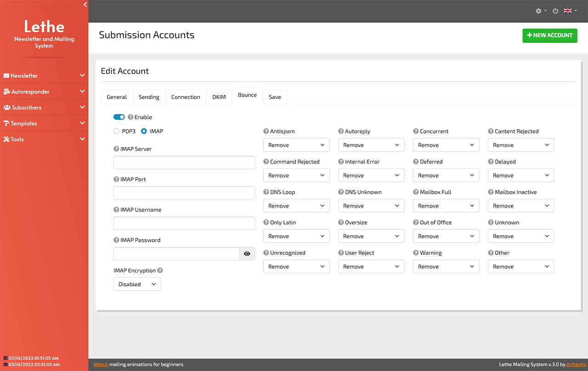Click the IMAP Password help icon
Screen dimensions: 588x371
tap(116, 240)
